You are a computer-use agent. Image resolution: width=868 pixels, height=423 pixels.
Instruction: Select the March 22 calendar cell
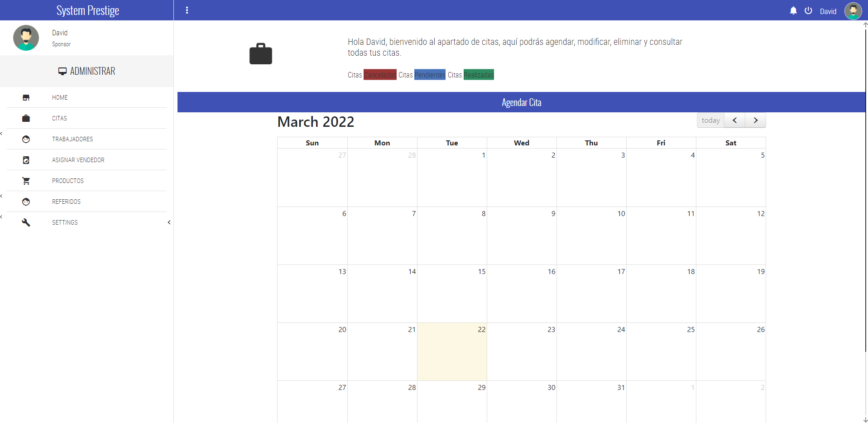pos(452,351)
